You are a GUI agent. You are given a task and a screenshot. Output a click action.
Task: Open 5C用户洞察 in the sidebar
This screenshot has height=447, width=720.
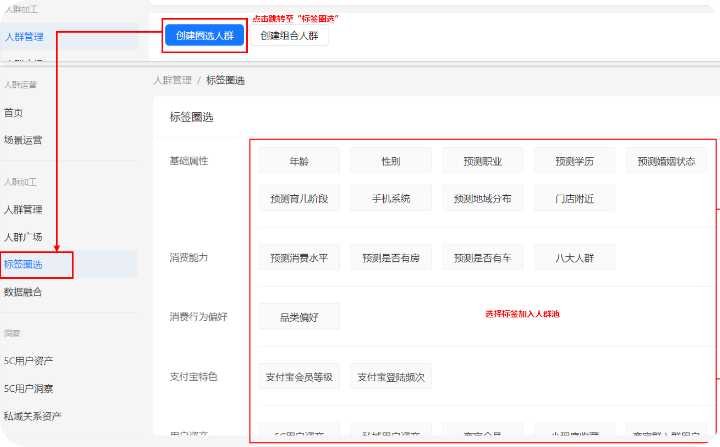(28, 388)
